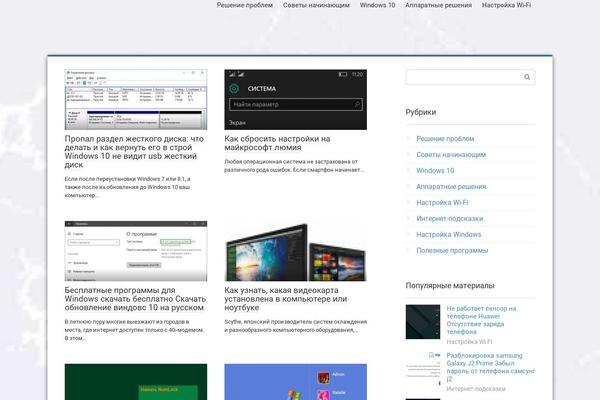Open article Как узнать, какая видеокарта установлена
This screenshot has width=600, height=400.
285,299
